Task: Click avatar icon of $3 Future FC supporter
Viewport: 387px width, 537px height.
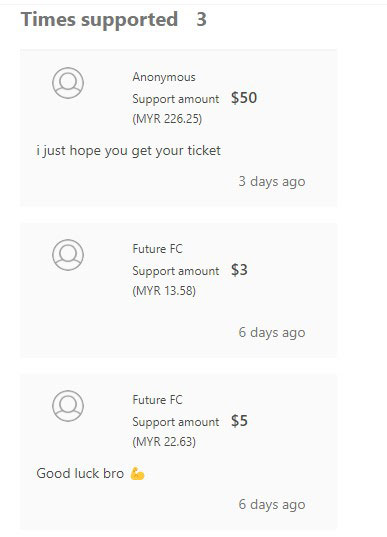Action: tap(68, 255)
